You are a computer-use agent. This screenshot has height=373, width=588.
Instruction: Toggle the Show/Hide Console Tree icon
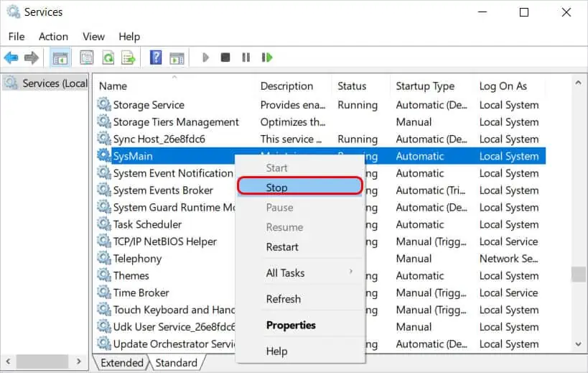pyautogui.click(x=60, y=57)
